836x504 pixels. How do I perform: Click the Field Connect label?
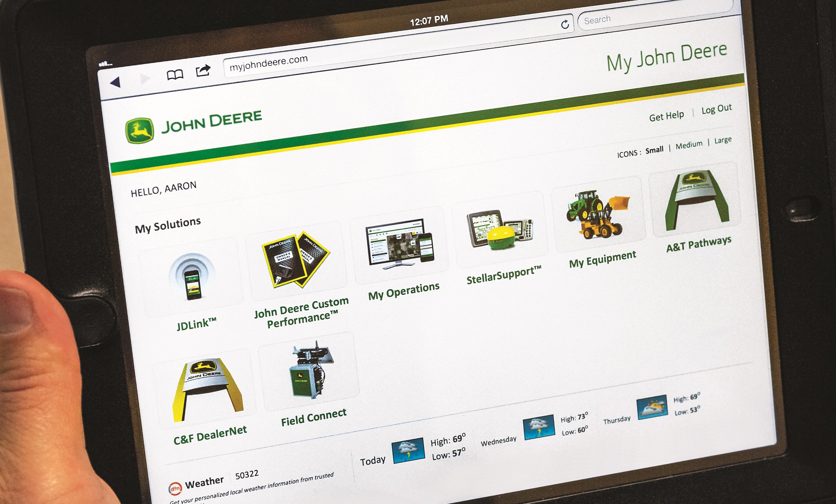pos(314,417)
